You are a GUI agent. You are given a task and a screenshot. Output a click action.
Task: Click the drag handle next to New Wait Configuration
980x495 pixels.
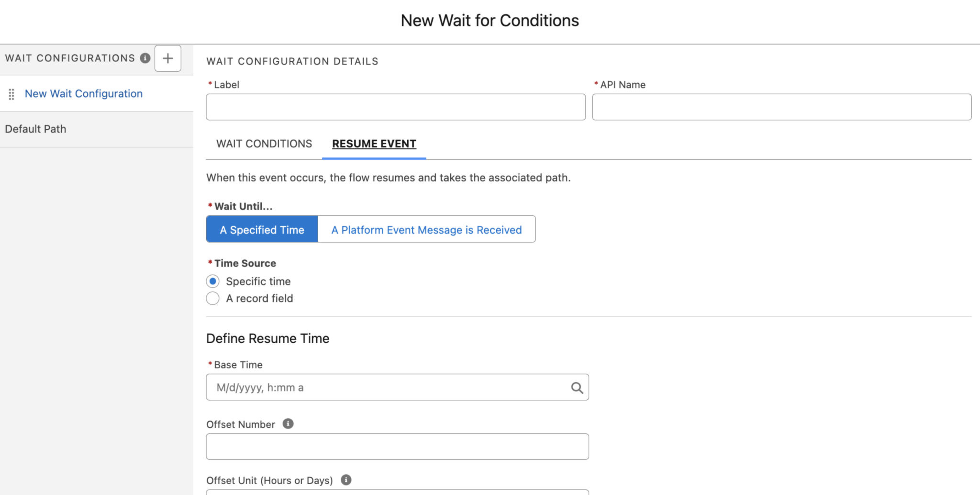click(11, 94)
